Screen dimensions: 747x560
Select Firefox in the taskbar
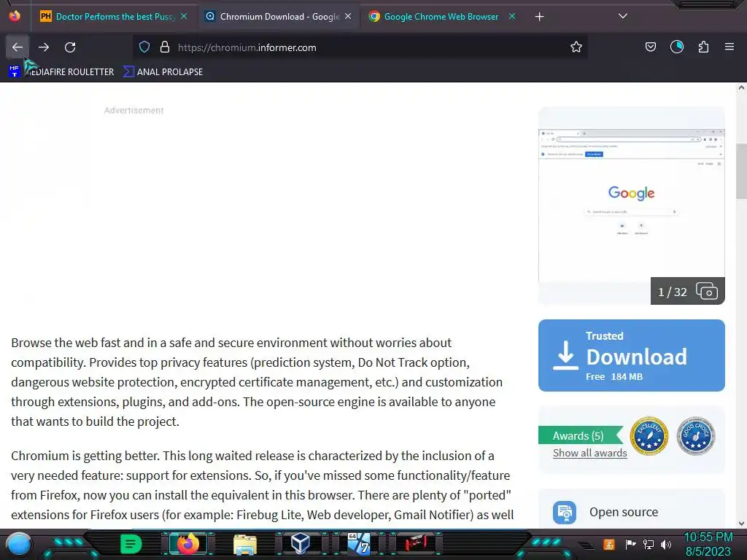187,544
